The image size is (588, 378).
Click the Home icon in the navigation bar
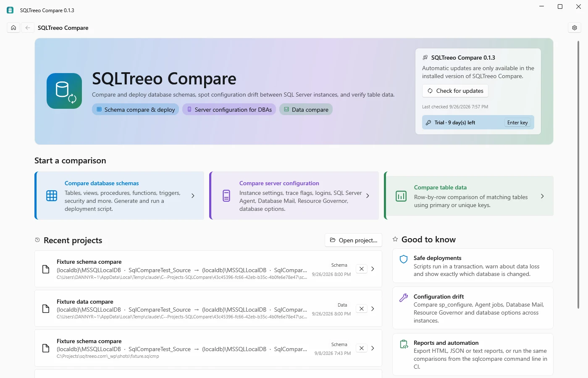coord(13,28)
